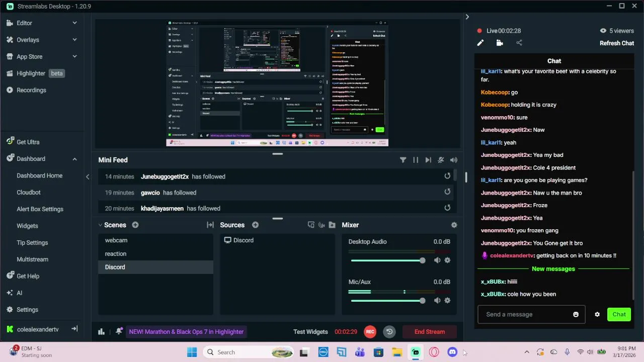Open Dashboard Home
Viewport: 644px width, 362px height.
pos(40,175)
